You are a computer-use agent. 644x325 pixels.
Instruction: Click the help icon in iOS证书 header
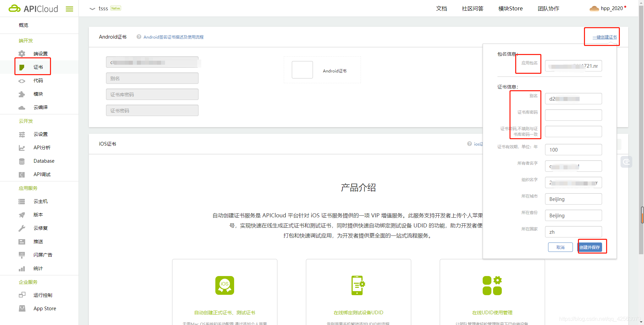pos(470,144)
